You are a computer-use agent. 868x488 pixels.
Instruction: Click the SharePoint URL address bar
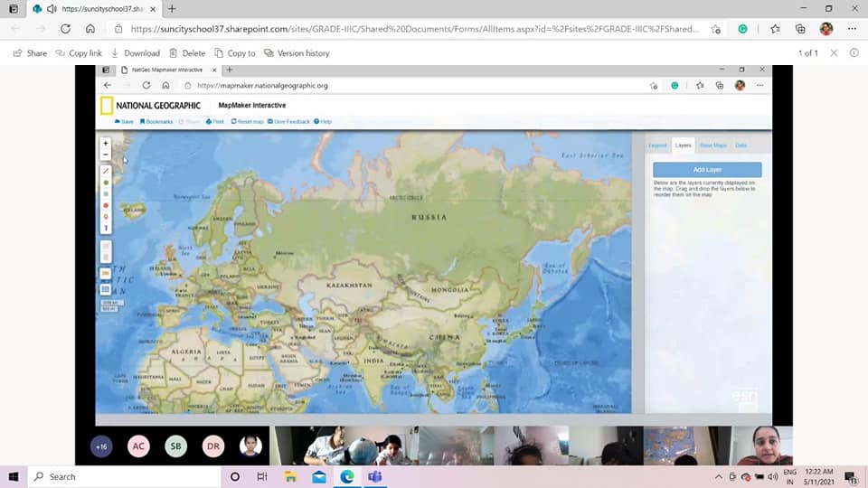415,29
